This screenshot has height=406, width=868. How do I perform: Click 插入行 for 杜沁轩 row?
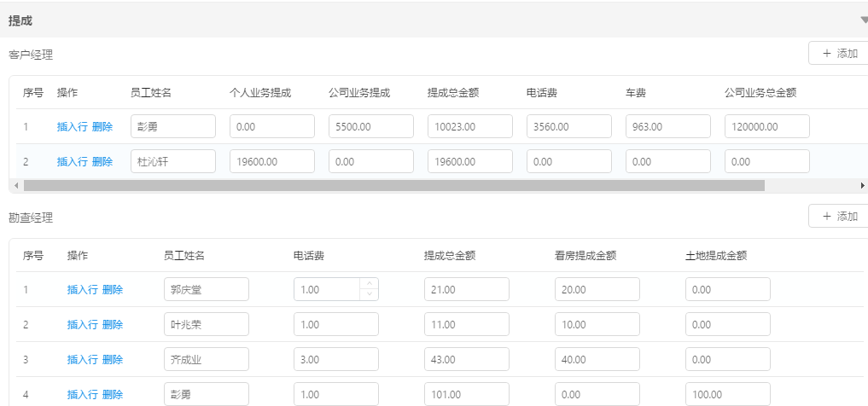(72, 161)
